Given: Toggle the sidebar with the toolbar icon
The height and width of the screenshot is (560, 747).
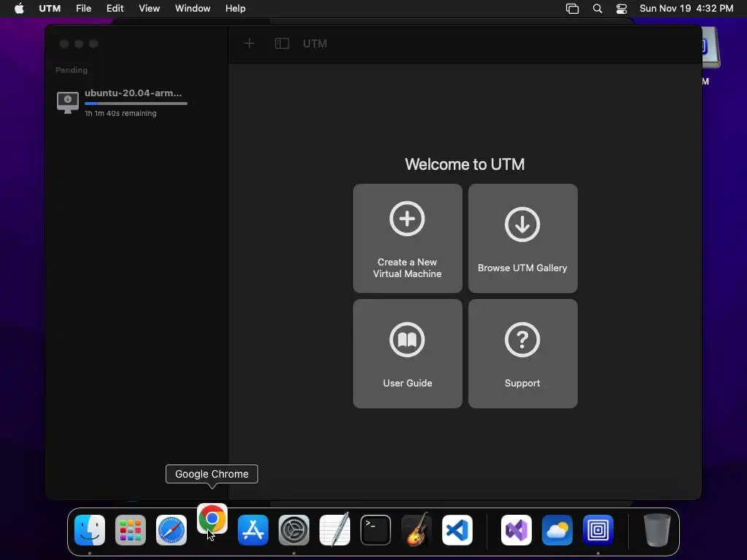Looking at the screenshot, I should [x=282, y=44].
